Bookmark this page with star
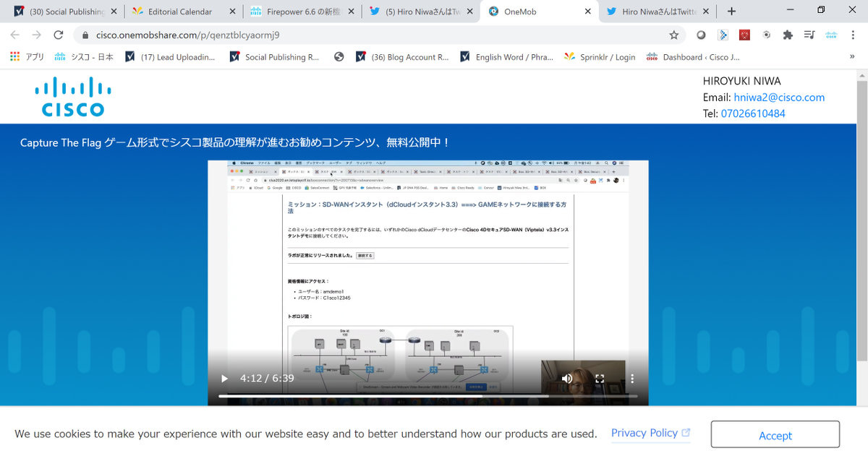The height and width of the screenshot is (461, 868). (x=674, y=35)
